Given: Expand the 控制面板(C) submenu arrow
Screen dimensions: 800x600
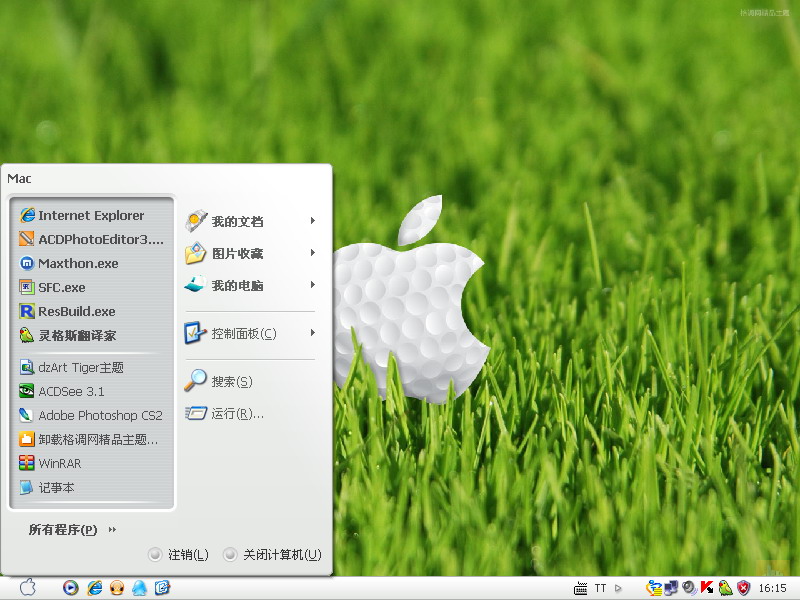Looking at the screenshot, I should point(313,333).
